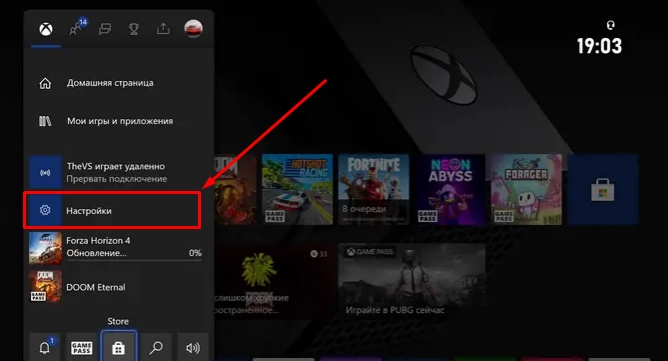Open the Store bag button in guide bar
This screenshot has width=668, height=361.
point(118,347)
